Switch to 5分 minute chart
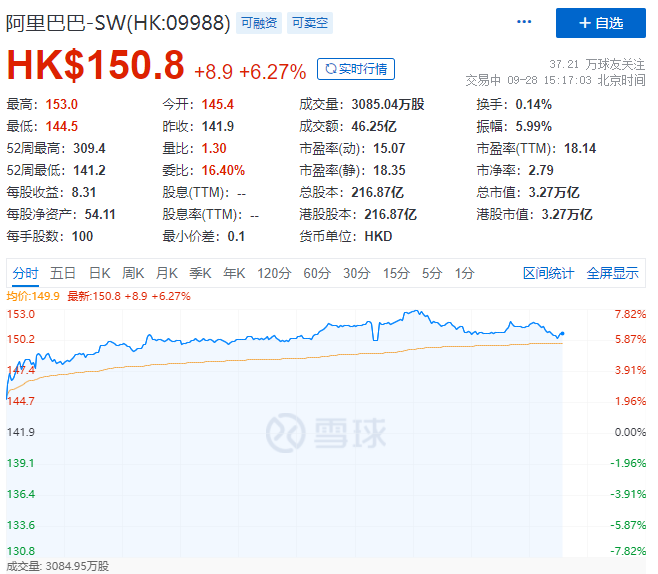 click(x=431, y=273)
